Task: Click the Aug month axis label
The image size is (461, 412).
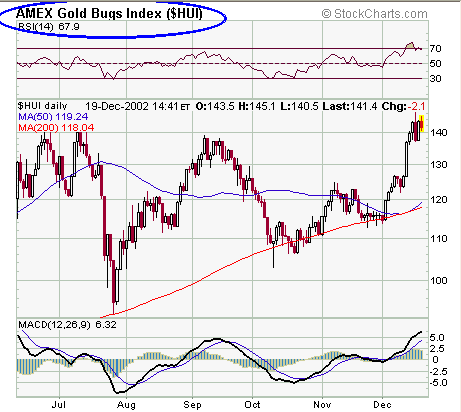Action: [126, 405]
